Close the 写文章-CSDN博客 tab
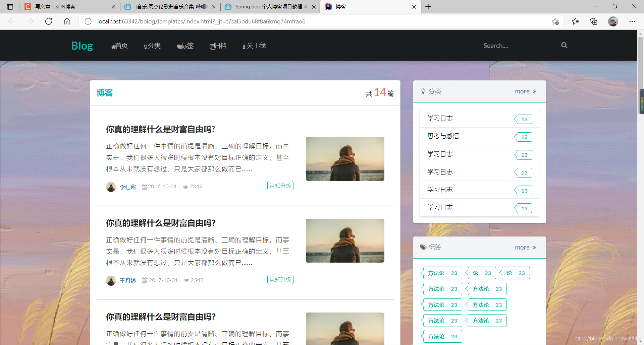644x345 pixels. (113, 7)
